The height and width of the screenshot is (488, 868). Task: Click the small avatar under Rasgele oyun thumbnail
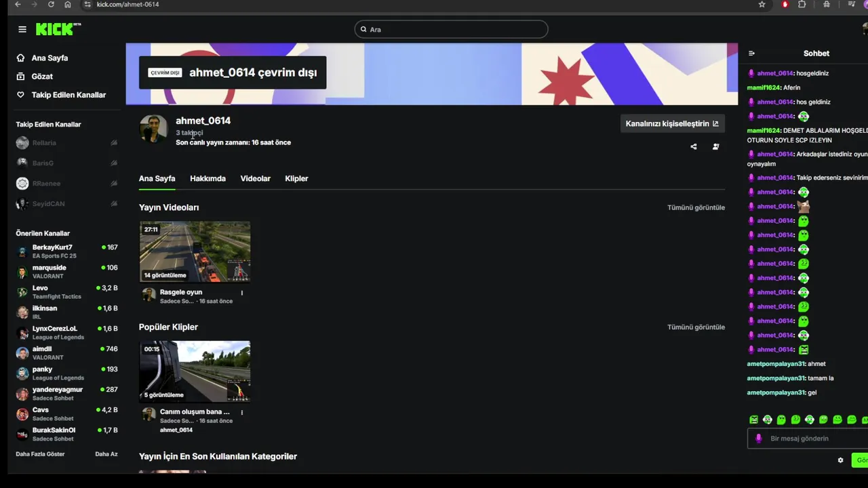(x=149, y=294)
